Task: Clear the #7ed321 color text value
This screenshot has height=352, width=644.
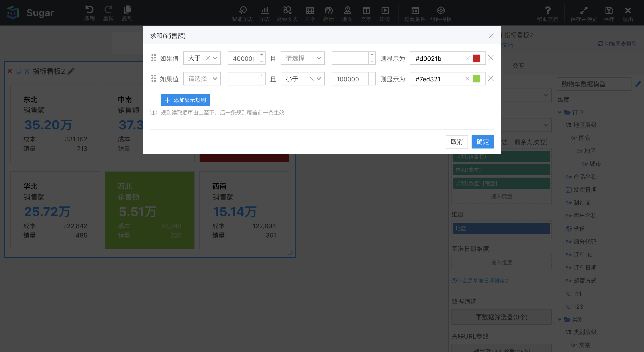Action: coord(467,79)
